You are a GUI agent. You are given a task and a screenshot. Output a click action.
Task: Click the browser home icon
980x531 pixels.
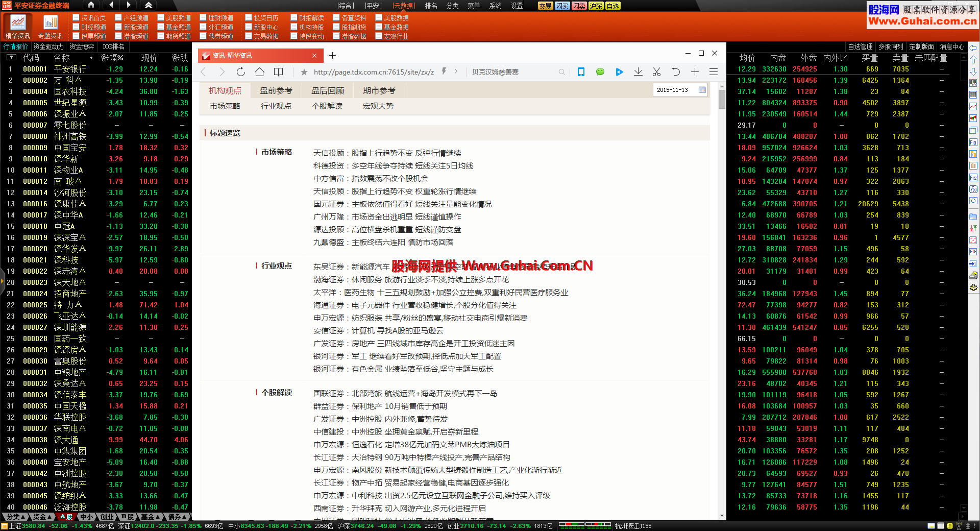coord(259,72)
